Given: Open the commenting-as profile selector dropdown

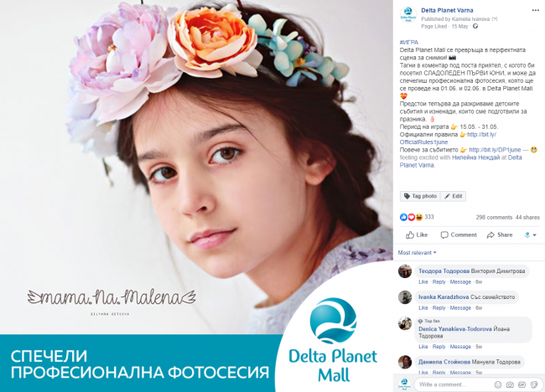Looking at the screenshot, I should (x=530, y=235).
